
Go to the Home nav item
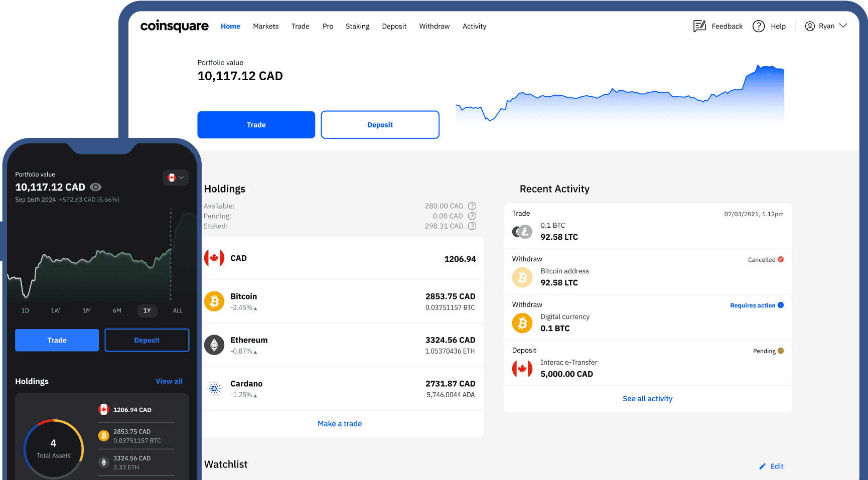click(230, 26)
